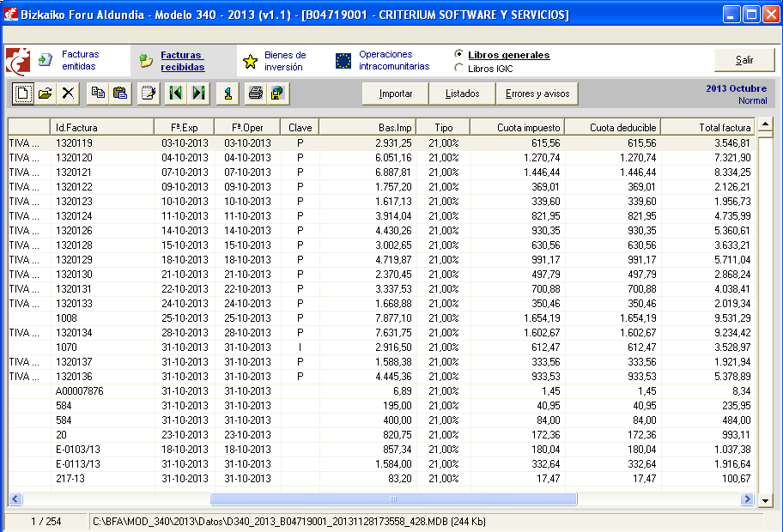Open Errores y avisos

[x=537, y=94]
